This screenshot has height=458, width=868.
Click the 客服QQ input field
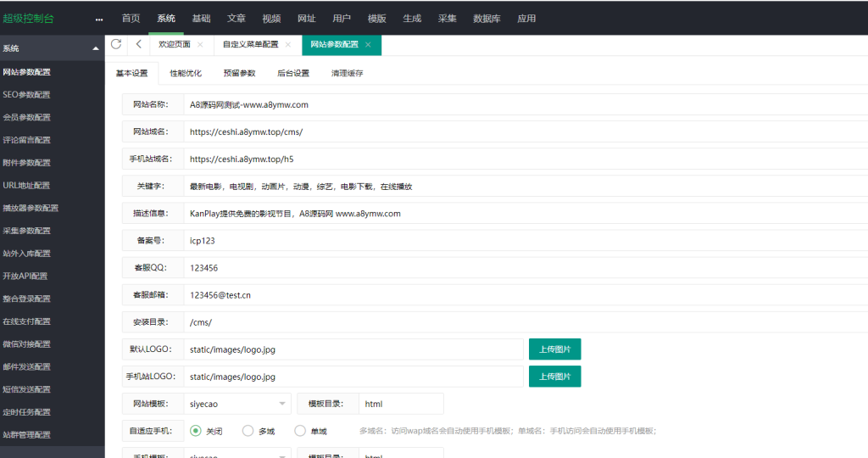click(x=526, y=267)
